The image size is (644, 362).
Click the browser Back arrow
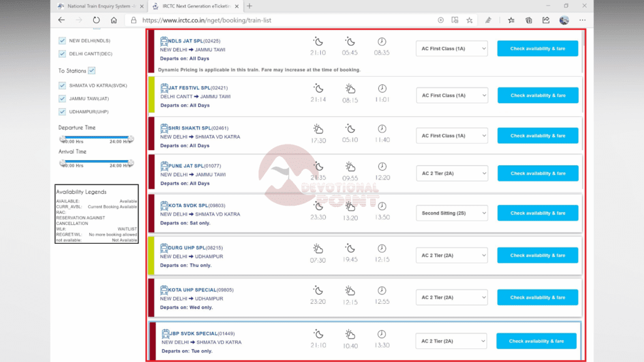62,20
